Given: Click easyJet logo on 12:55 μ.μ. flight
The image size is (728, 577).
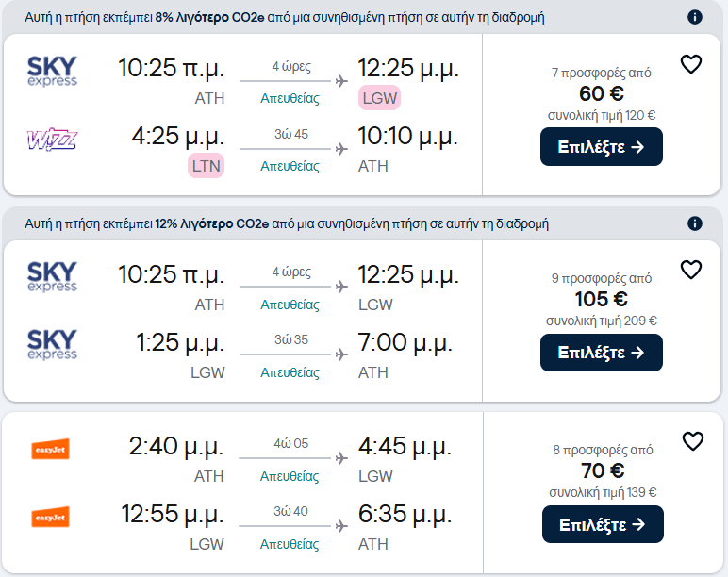Looking at the screenshot, I should [x=50, y=517].
